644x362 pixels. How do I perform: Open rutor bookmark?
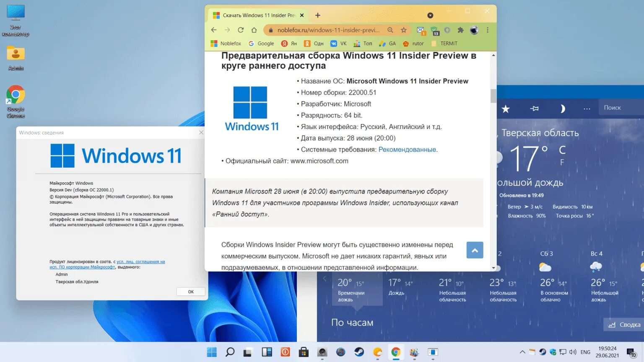tap(413, 44)
